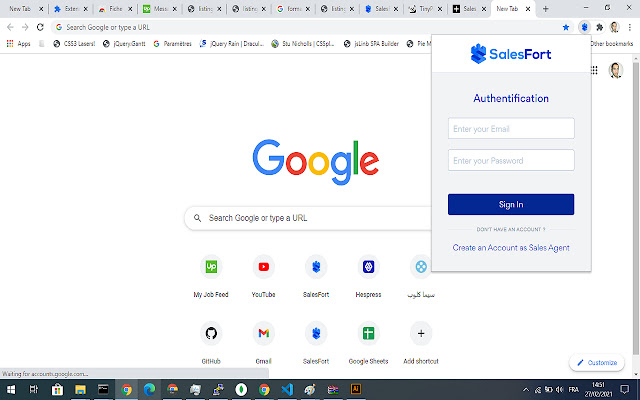Click the Google search box on page
The height and width of the screenshot is (400, 640).
tap(308, 218)
